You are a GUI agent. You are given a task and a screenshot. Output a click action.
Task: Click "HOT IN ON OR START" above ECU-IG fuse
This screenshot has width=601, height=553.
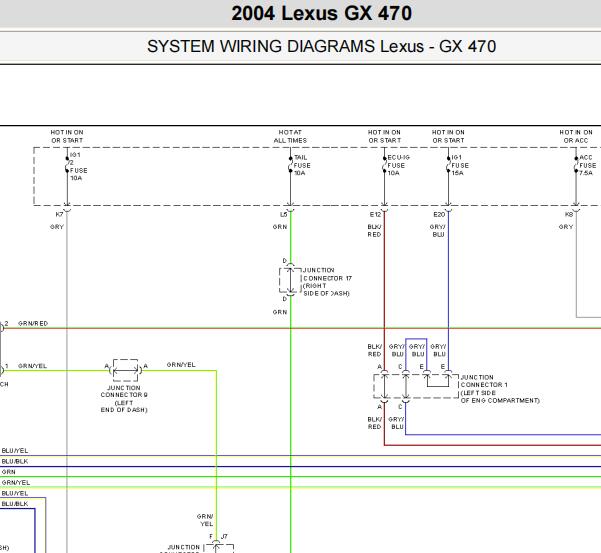point(384,136)
